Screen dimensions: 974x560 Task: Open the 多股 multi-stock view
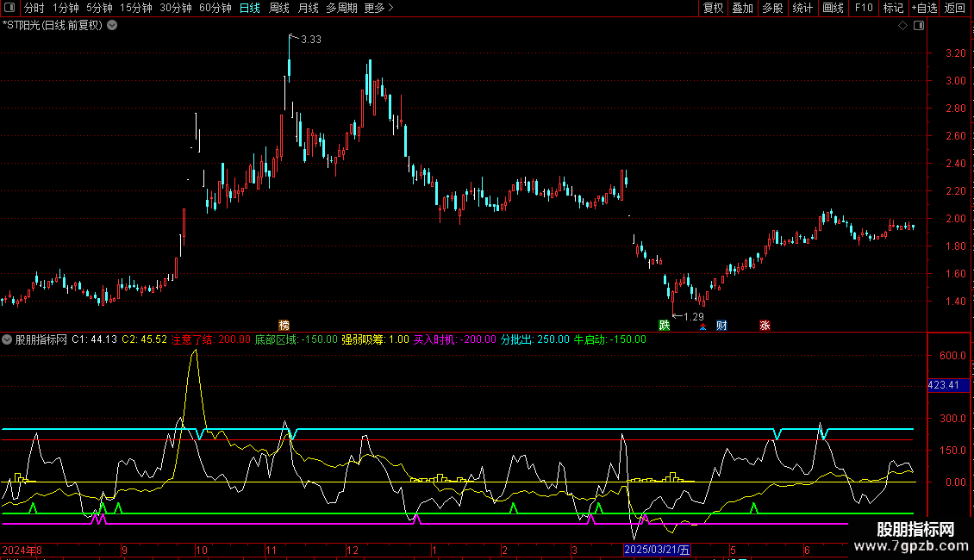coord(772,8)
